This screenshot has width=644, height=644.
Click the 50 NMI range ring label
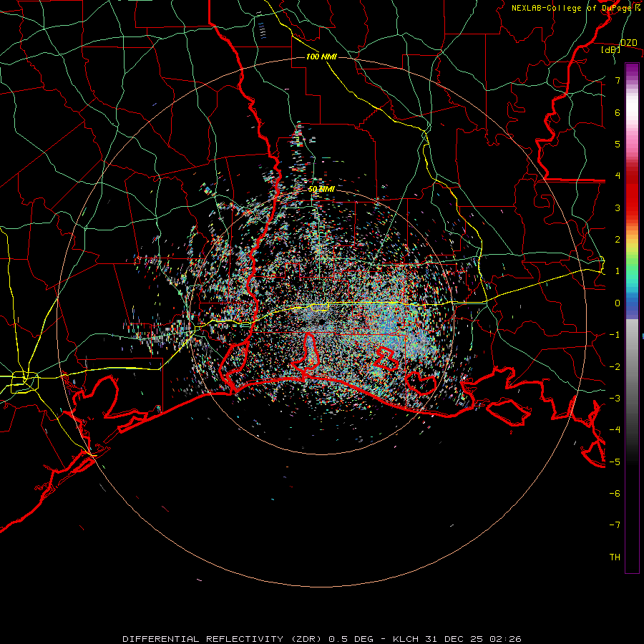(321, 190)
